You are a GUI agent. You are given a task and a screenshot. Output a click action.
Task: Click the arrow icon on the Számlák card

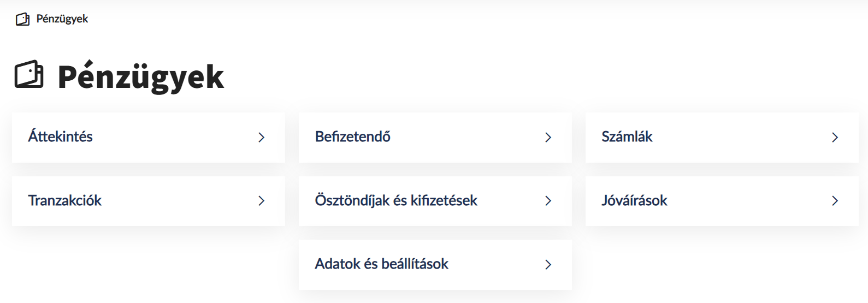835,138
